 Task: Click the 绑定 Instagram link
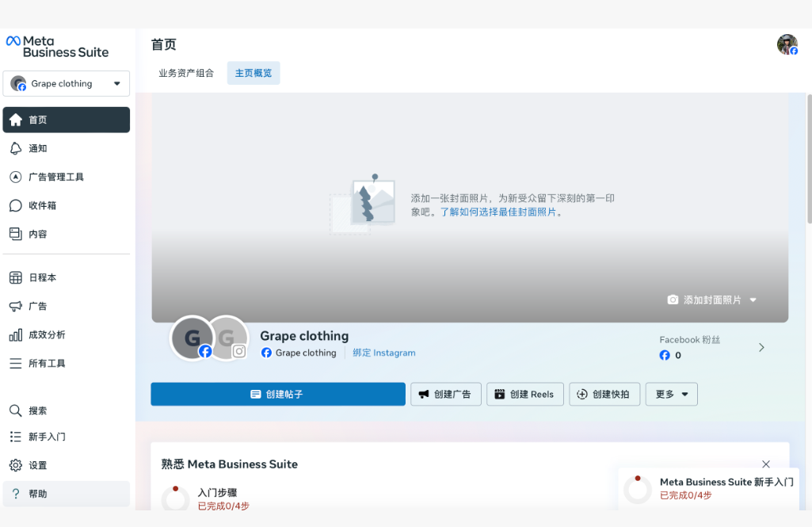[x=384, y=353]
